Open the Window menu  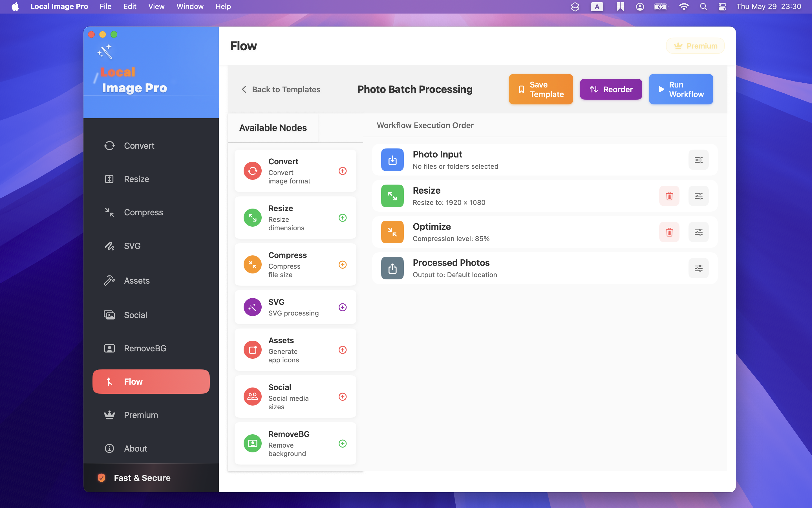click(x=190, y=7)
